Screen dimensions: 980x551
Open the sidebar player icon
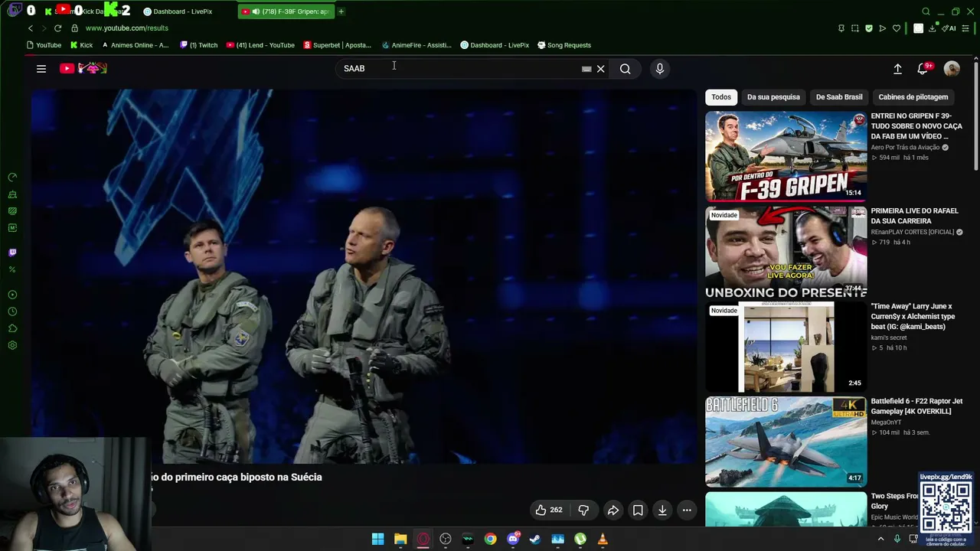[x=12, y=295]
